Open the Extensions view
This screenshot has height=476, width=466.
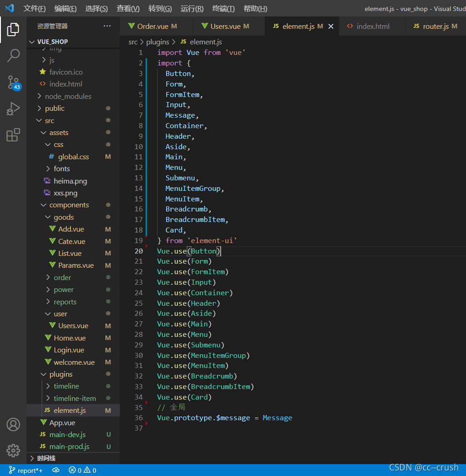(x=13, y=135)
